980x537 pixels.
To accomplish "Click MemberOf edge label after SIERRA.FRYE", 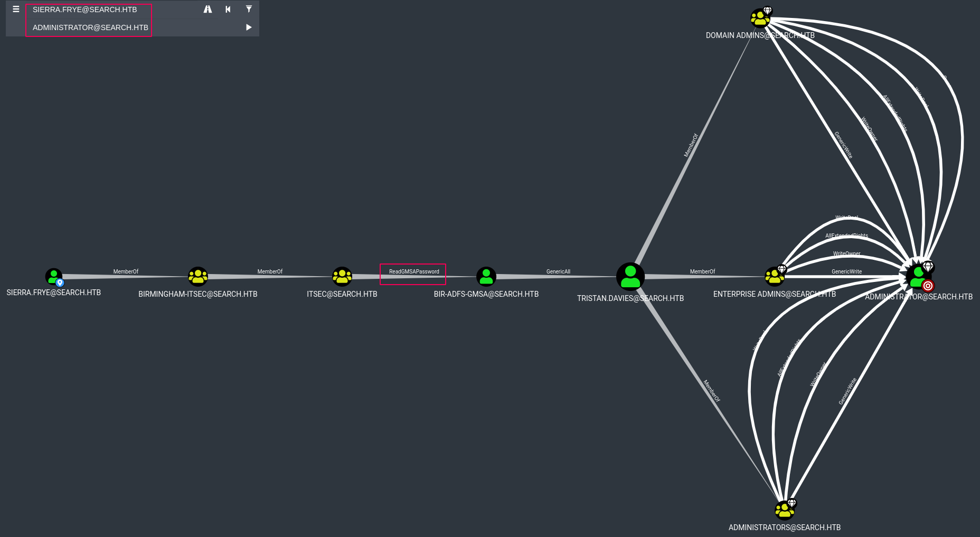I will point(126,272).
